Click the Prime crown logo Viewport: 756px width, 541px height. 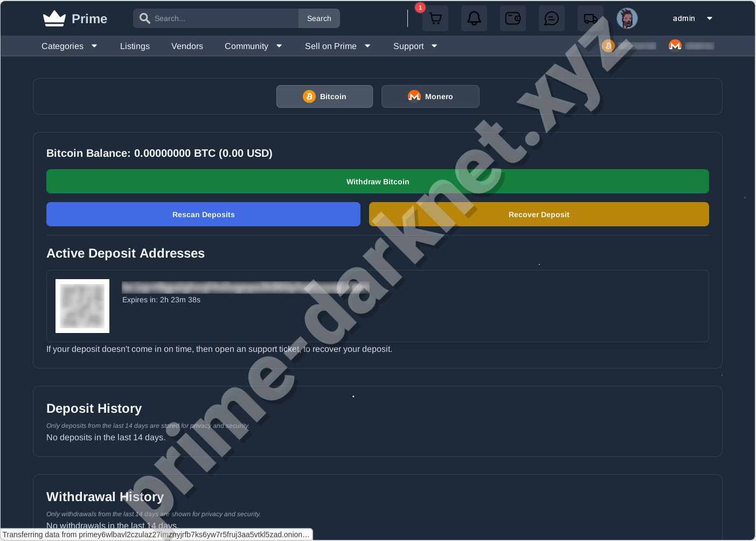[53, 17]
